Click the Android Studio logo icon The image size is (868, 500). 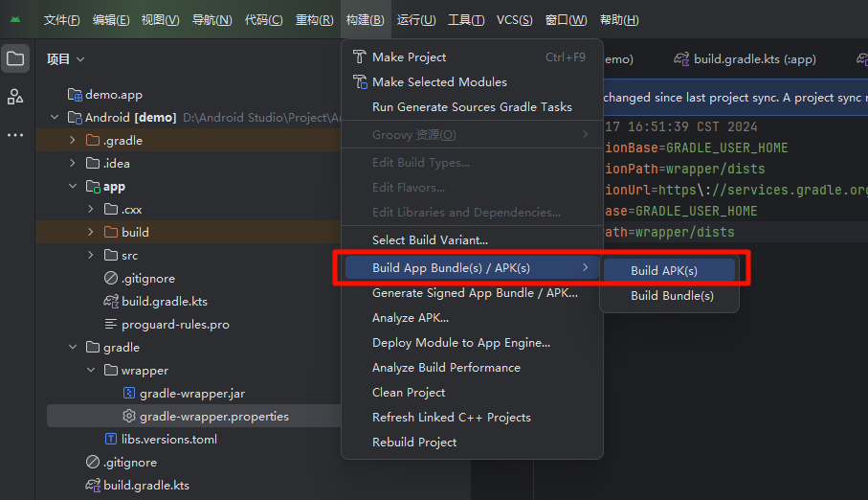point(15,20)
